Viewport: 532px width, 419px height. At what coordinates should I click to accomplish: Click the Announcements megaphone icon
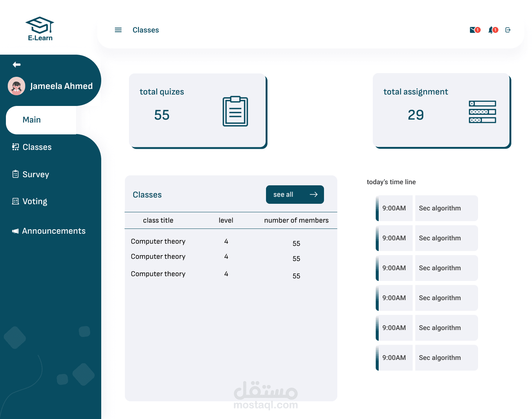coord(16,231)
